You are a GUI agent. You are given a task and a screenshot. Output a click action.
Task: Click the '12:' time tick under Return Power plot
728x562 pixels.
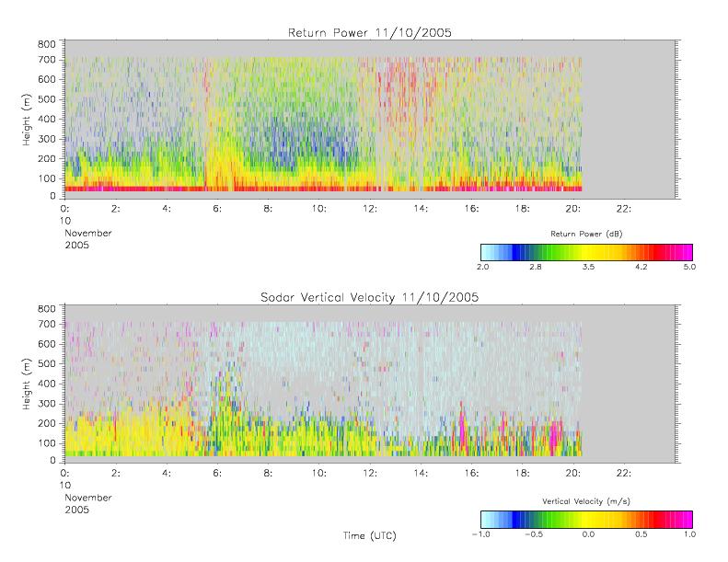[x=370, y=209]
